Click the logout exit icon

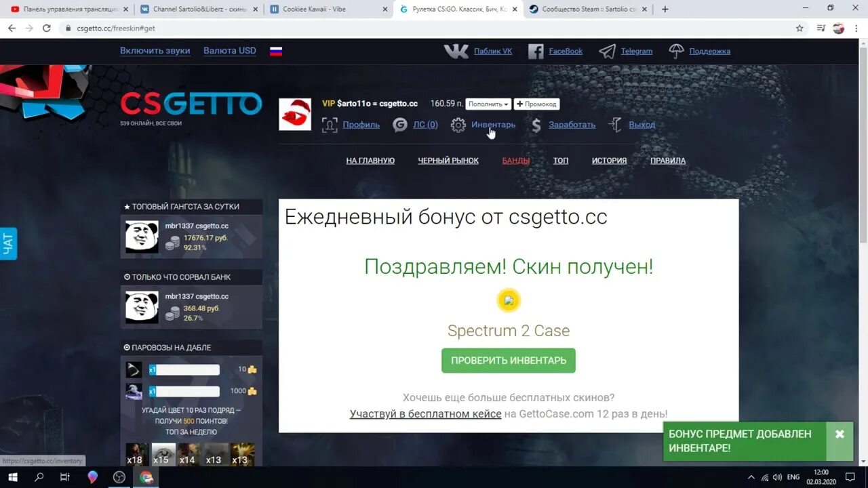pyautogui.click(x=615, y=125)
